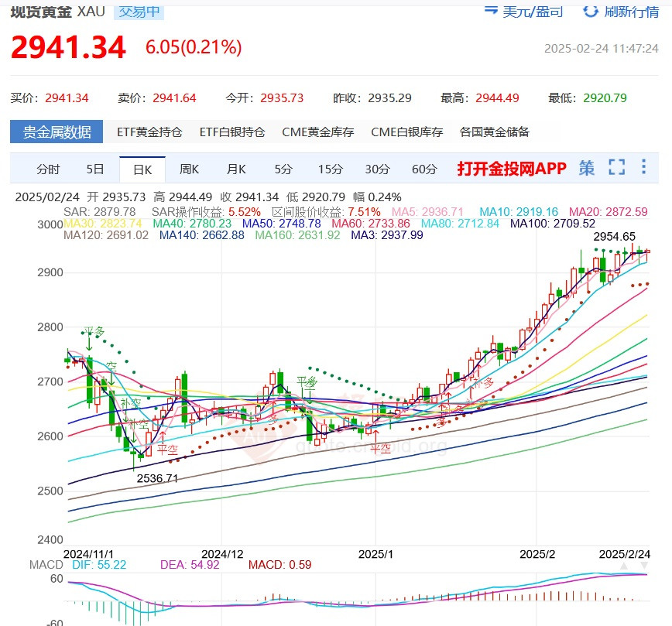The image size is (672, 626).
Task: Select the 30分 interval tab
Action: click(x=377, y=169)
